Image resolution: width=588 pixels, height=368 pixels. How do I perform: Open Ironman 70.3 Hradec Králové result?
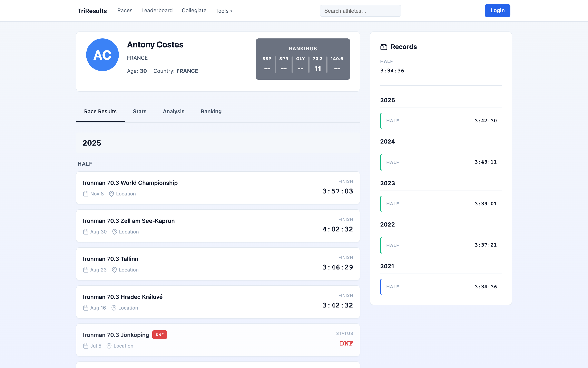tap(218, 302)
